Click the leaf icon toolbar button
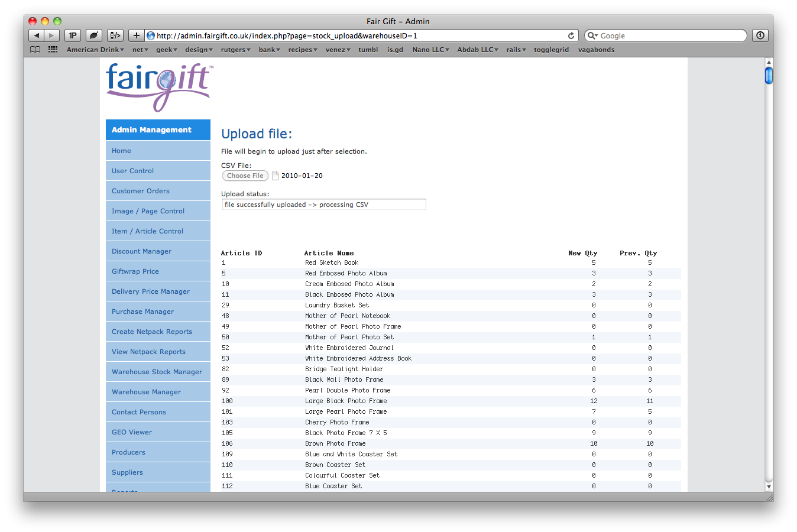797x532 pixels. coord(94,35)
